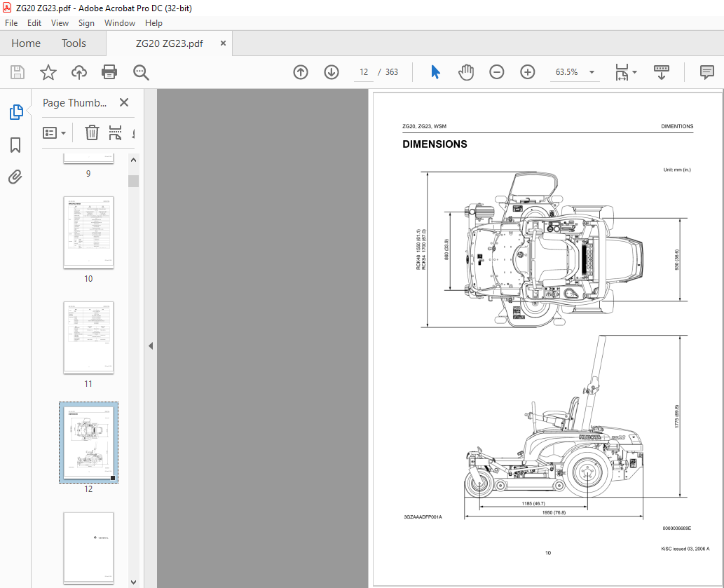
Task: Click the "1185 (46.7)" wheelbase dimension
Action: click(533, 503)
